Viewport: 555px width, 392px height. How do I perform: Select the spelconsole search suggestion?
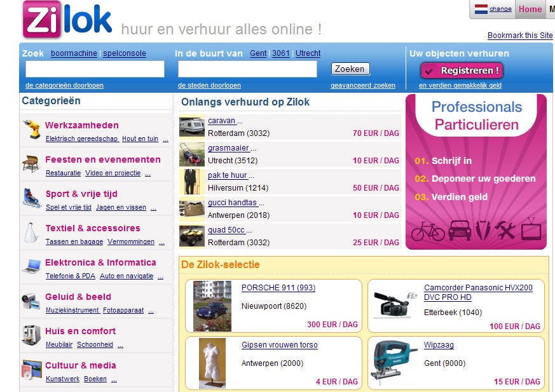[125, 53]
